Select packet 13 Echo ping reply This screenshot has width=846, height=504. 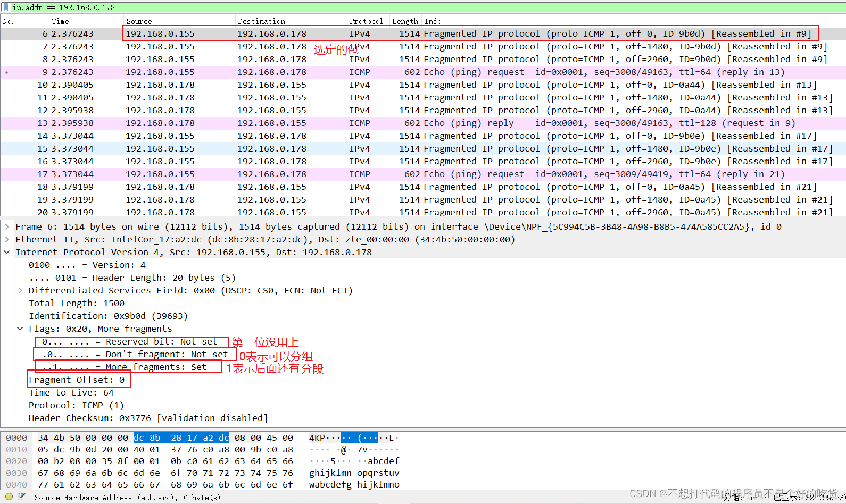coord(423,123)
